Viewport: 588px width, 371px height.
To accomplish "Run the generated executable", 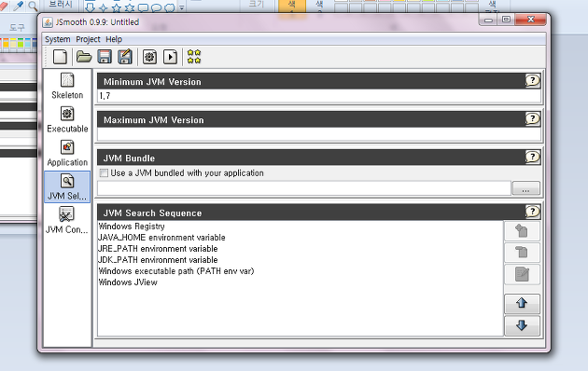I will [170, 57].
